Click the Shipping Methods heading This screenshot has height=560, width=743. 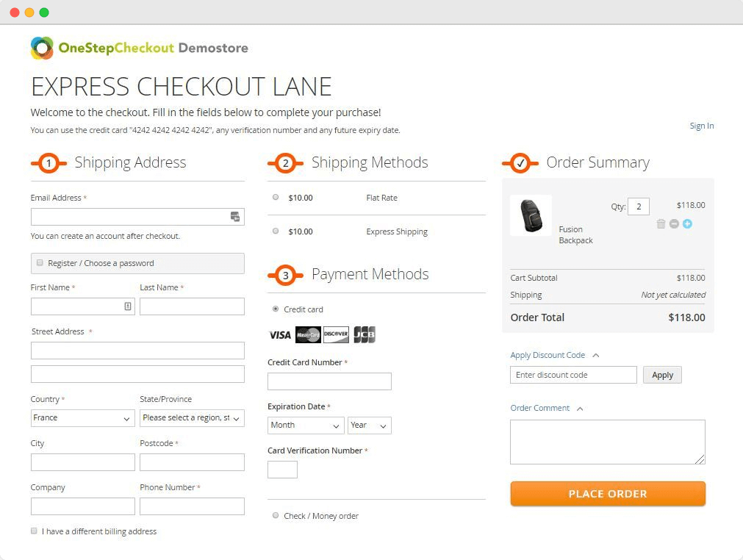[x=370, y=162]
